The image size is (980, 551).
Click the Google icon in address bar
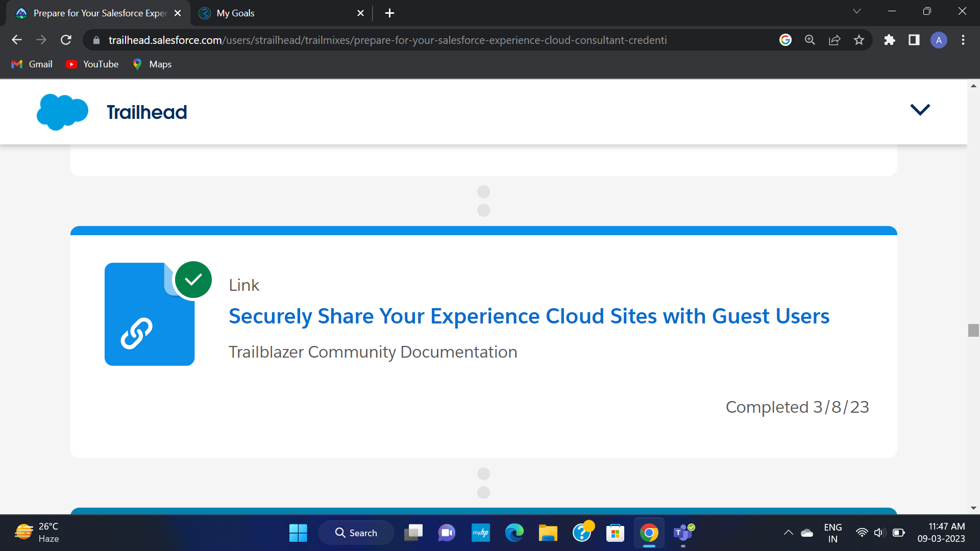point(786,40)
